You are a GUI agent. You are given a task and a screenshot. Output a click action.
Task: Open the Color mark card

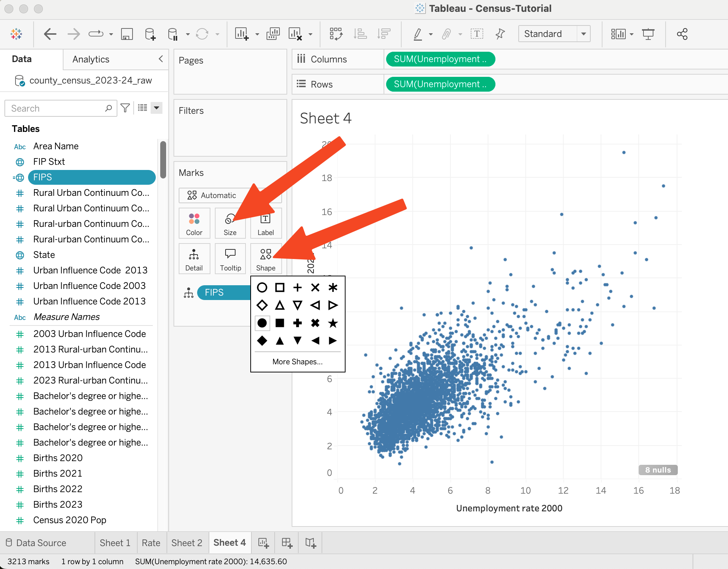coord(194,223)
